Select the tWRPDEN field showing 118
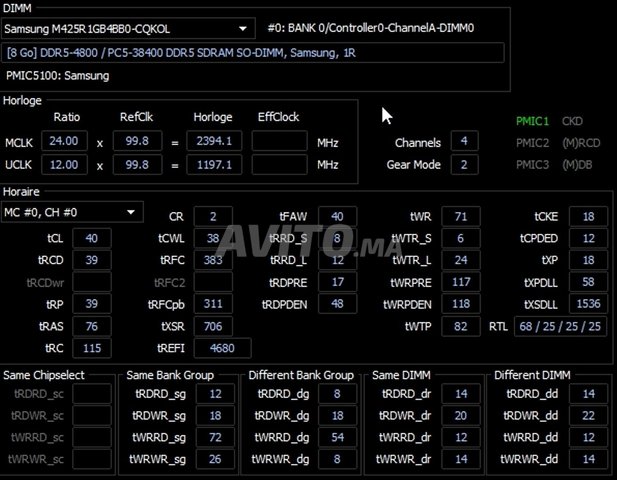 [x=460, y=304]
